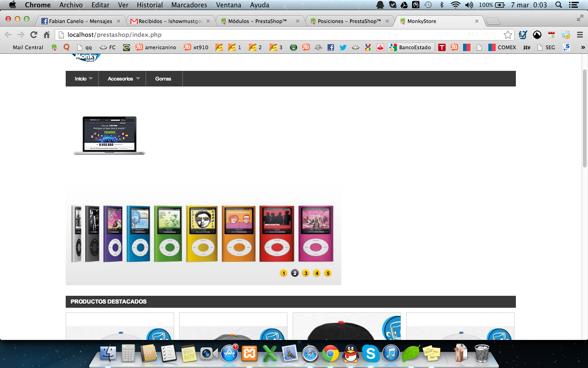The width and height of the screenshot is (588, 368).
Task: Open the Trash in the Dock
Action: tap(482, 353)
